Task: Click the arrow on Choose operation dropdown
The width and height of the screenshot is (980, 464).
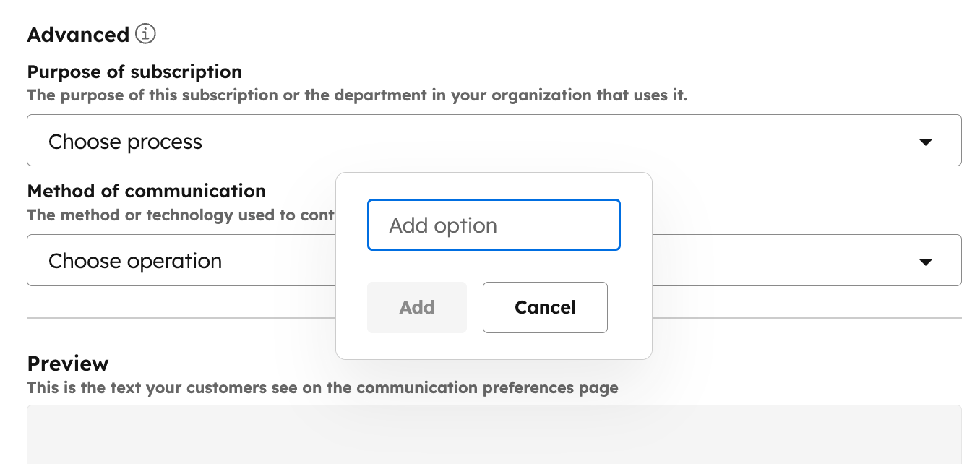Action: pos(925,262)
